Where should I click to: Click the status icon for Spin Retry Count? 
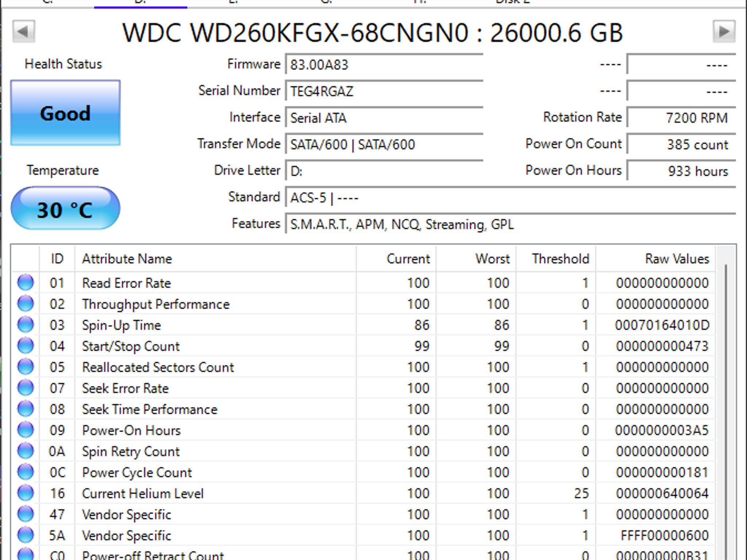click(x=26, y=451)
